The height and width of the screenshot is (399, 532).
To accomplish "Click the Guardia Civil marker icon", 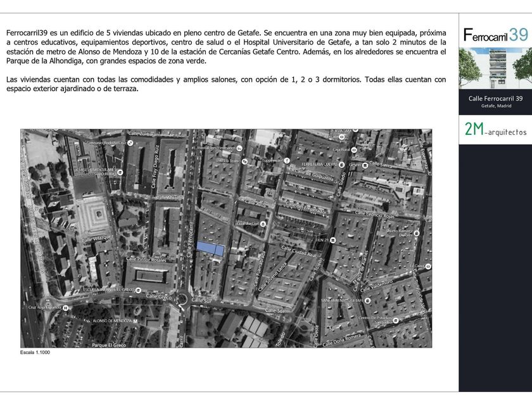I will [263, 224].
